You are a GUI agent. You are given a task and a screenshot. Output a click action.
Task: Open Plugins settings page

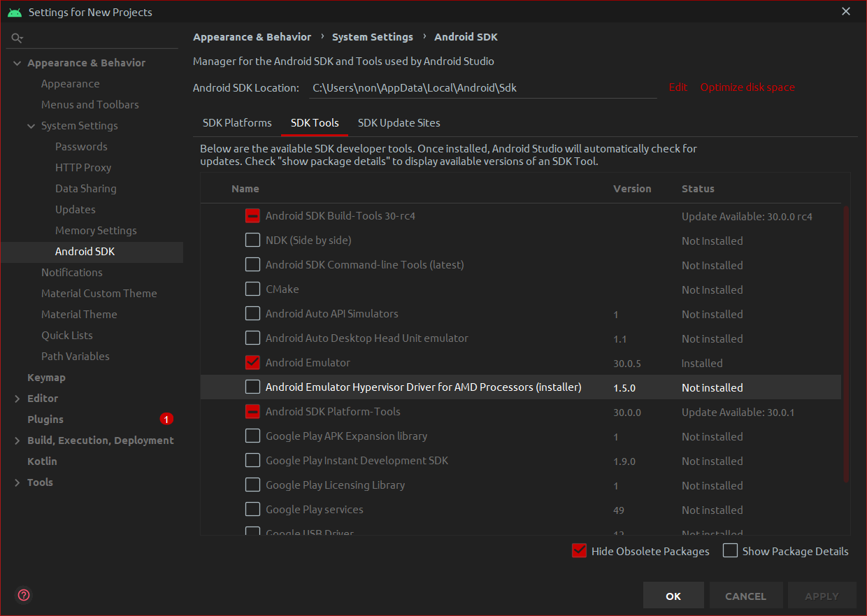tap(45, 420)
